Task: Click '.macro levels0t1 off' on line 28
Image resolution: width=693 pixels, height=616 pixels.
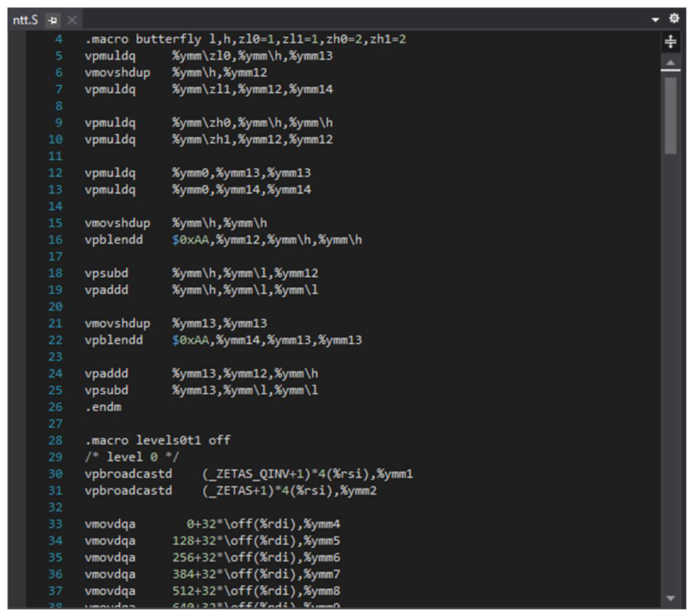Action: pos(157,440)
